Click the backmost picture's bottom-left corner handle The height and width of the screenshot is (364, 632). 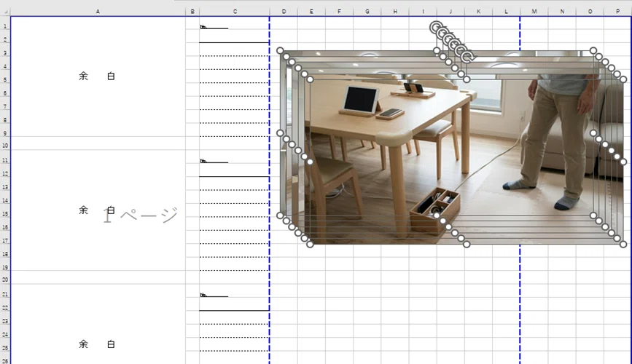pos(280,215)
